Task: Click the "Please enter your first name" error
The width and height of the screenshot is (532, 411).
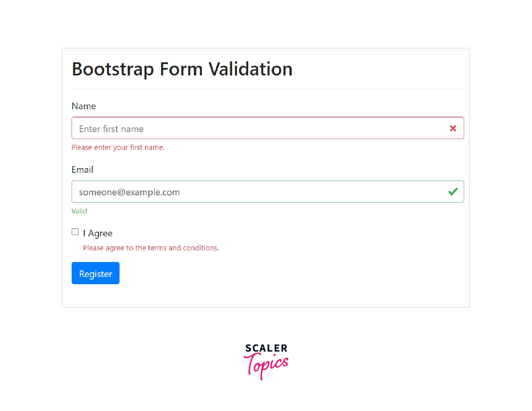Action: 118,147
